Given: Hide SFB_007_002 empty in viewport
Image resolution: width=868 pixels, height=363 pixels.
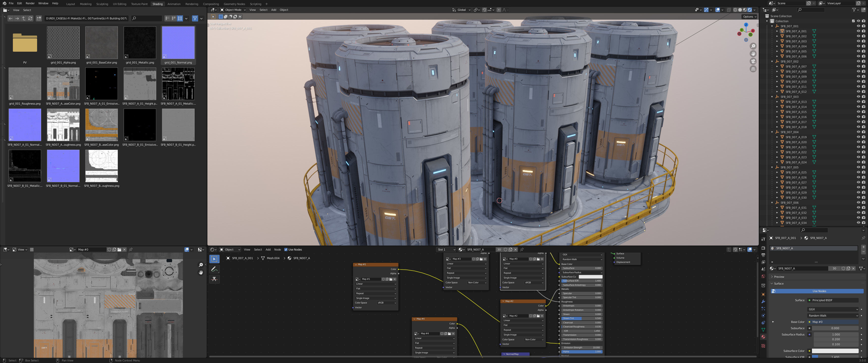Looking at the screenshot, I should tap(858, 61).
